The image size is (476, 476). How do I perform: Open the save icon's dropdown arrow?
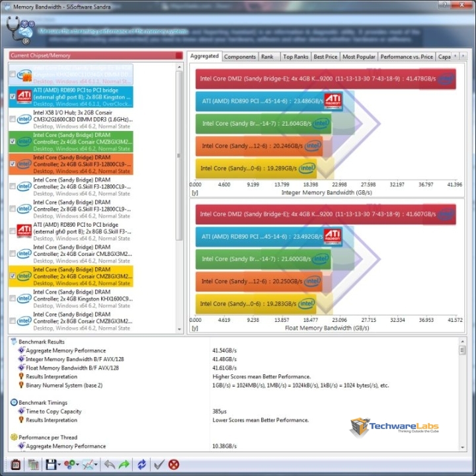point(59,465)
